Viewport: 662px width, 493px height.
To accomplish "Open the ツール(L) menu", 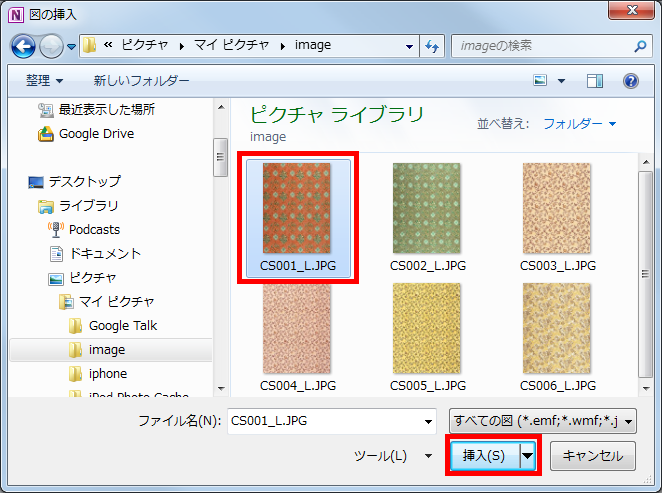I will click(393, 456).
